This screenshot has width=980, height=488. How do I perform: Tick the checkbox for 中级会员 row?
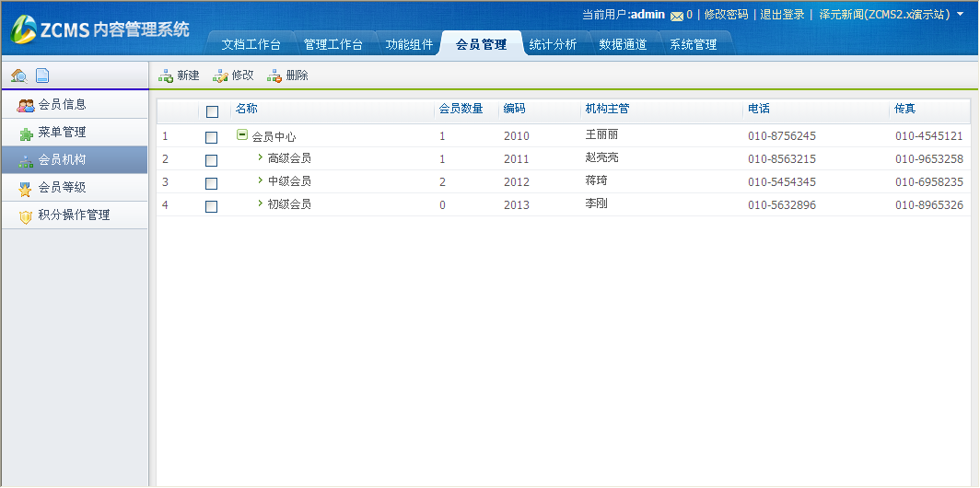tap(212, 183)
